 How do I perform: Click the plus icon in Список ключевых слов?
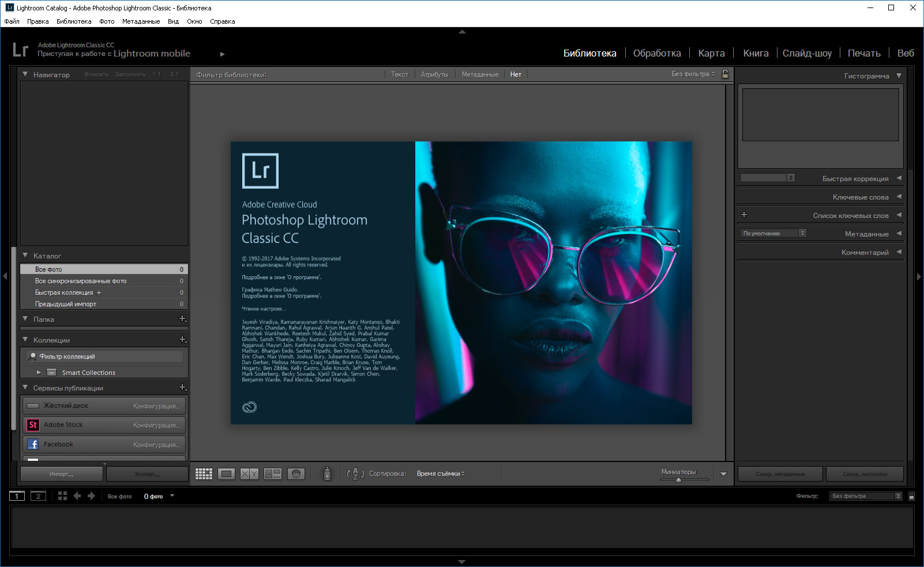click(x=744, y=215)
